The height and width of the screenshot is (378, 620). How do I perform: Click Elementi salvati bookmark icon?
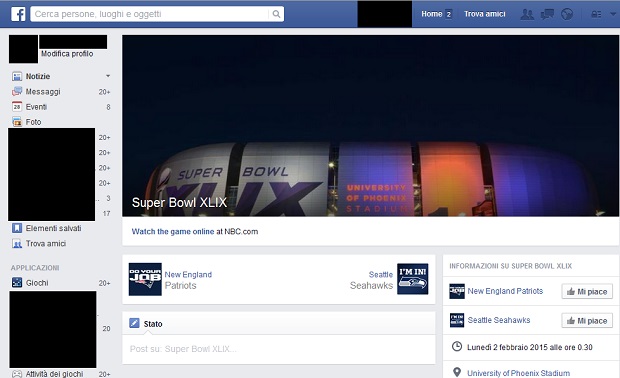click(17, 228)
